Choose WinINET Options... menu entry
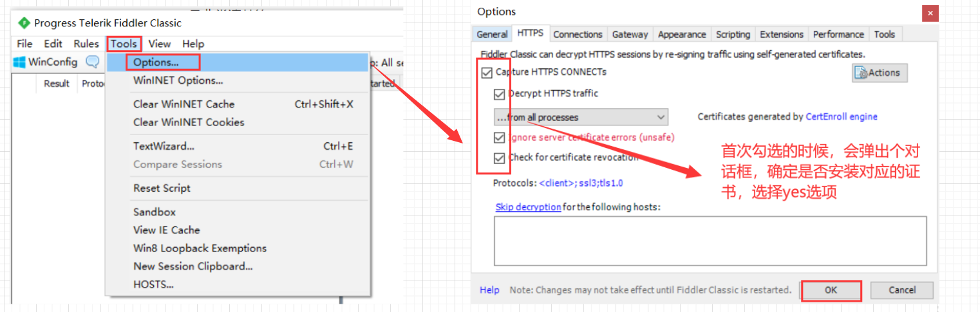The width and height of the screenshot is (980, 312). click(238, 80)
